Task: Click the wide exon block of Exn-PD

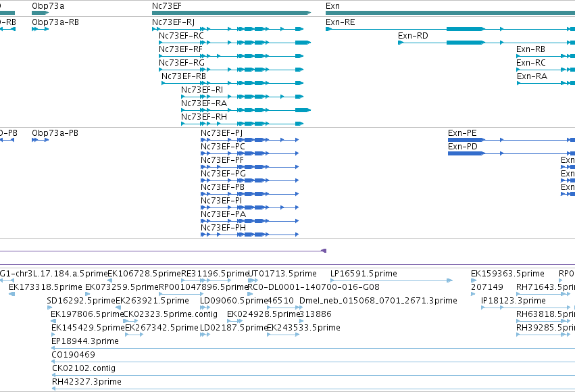Action: click(x=466, y=153)
